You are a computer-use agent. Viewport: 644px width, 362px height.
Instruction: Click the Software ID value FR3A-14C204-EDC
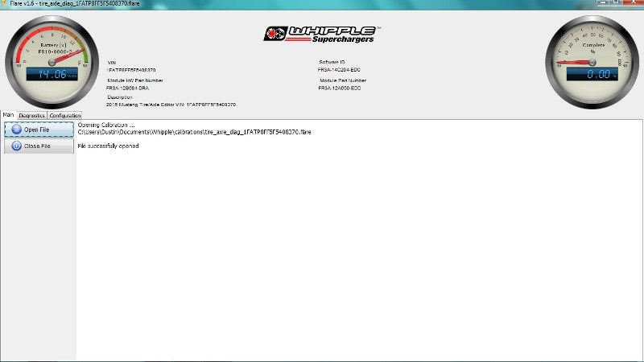(340, 70)
